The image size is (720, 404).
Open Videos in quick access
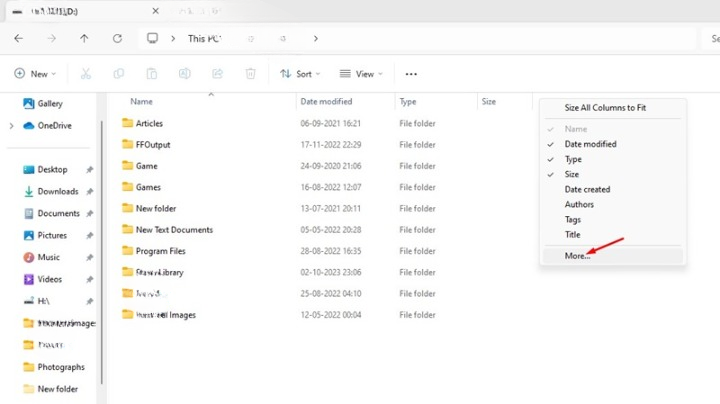pyautogui.click(x=42, y=279)
